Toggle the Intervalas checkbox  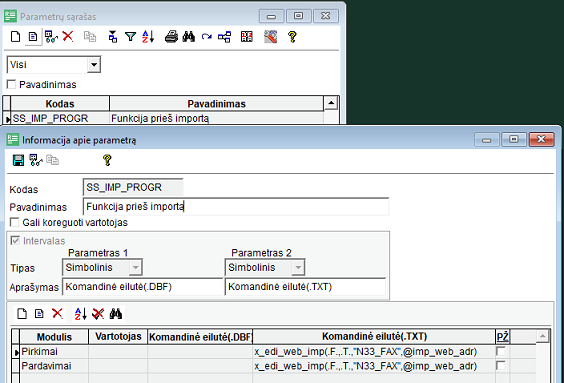point(15,240)
